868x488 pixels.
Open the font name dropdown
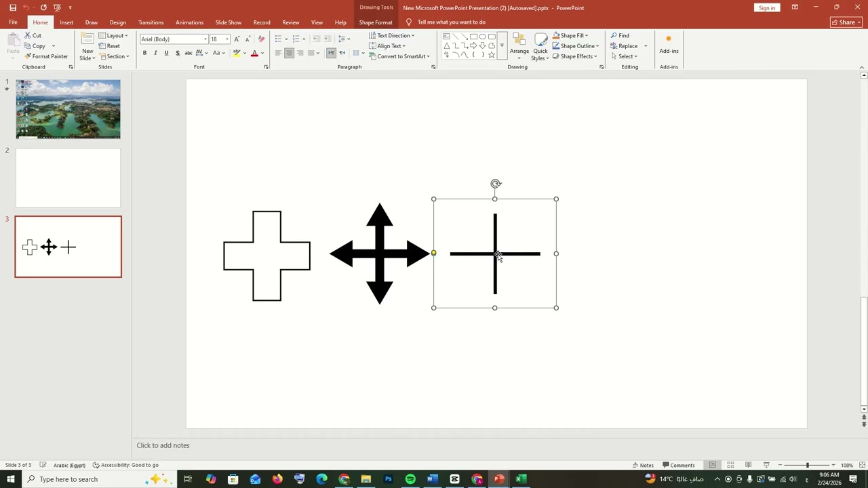205,39
